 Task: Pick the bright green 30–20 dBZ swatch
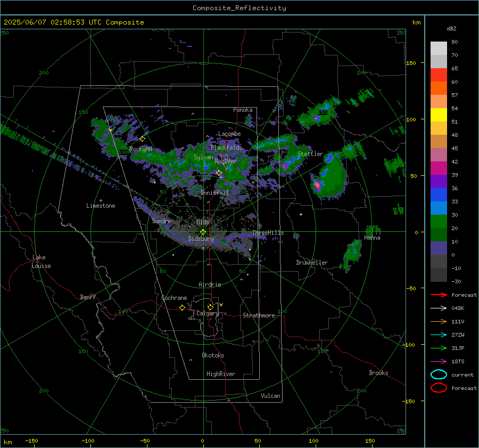point(439,222)
